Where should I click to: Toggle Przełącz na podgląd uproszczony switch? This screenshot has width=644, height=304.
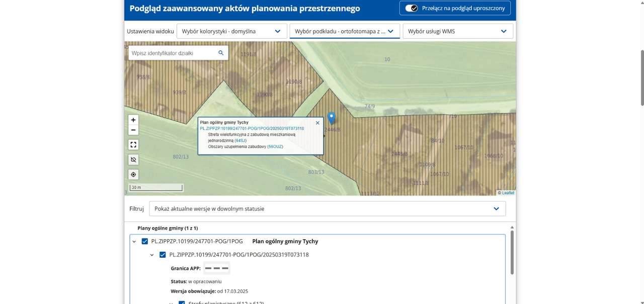(x=412, y=8)
